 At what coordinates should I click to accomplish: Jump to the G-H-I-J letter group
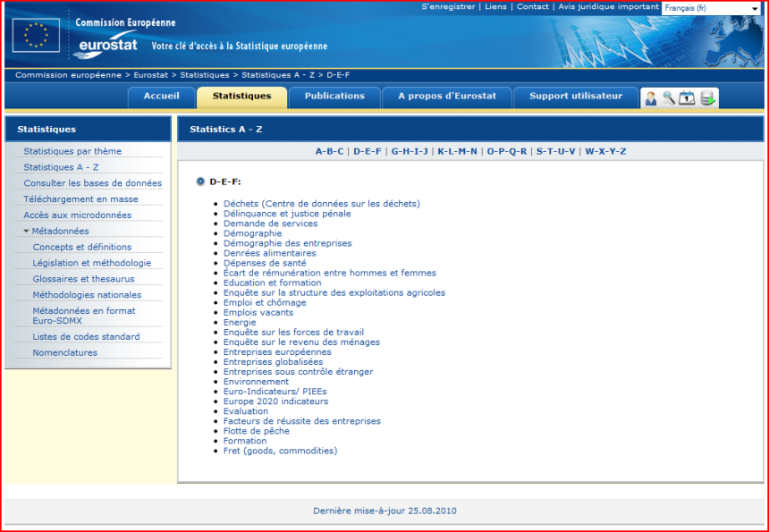(410, 151)
